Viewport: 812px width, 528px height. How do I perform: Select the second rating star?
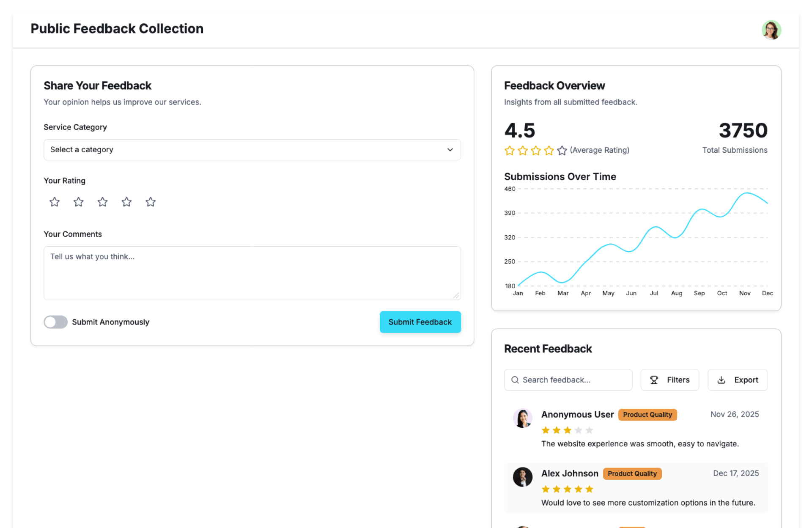79,202
